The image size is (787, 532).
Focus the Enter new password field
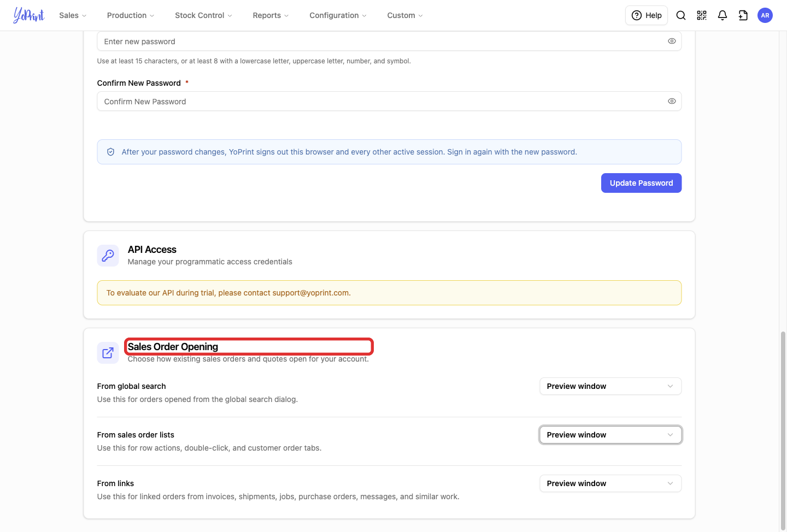[x=389, y=41]
